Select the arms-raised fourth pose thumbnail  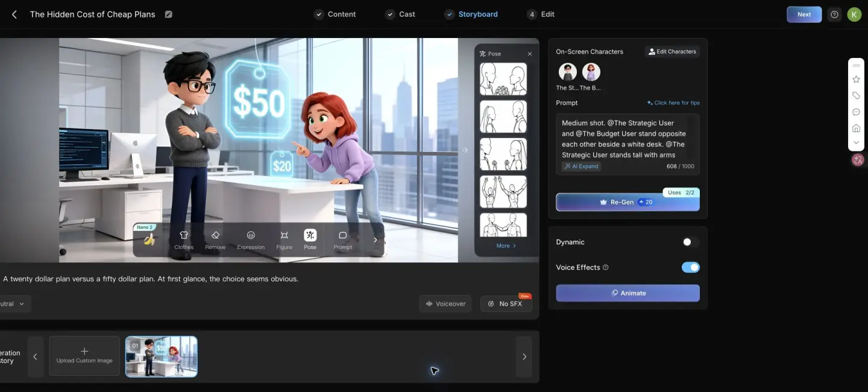(x=503, y=192)
